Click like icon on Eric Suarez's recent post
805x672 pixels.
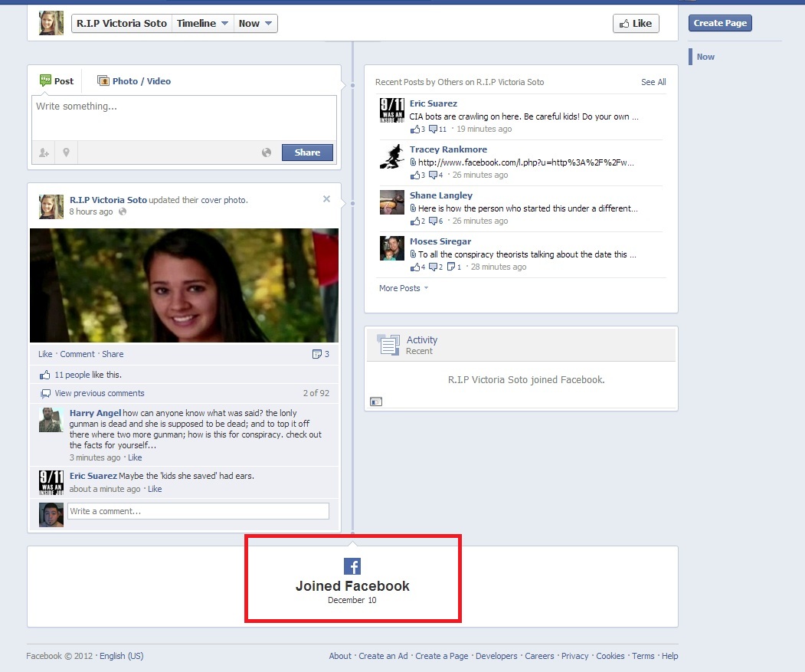click(x=415, y=129)
